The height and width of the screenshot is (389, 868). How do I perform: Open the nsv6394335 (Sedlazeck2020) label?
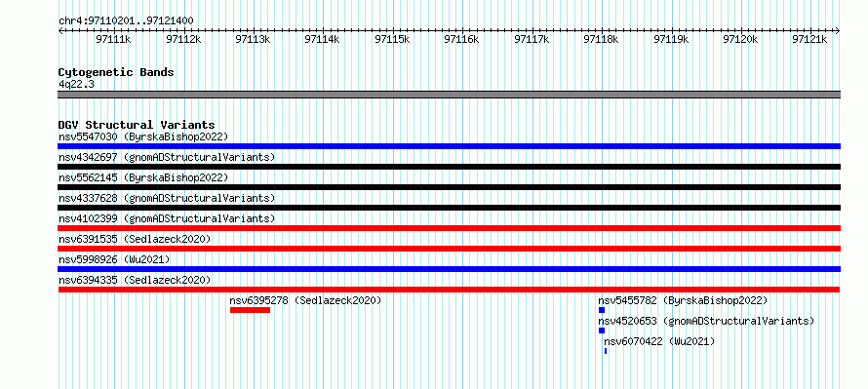(x=135, y=280)
